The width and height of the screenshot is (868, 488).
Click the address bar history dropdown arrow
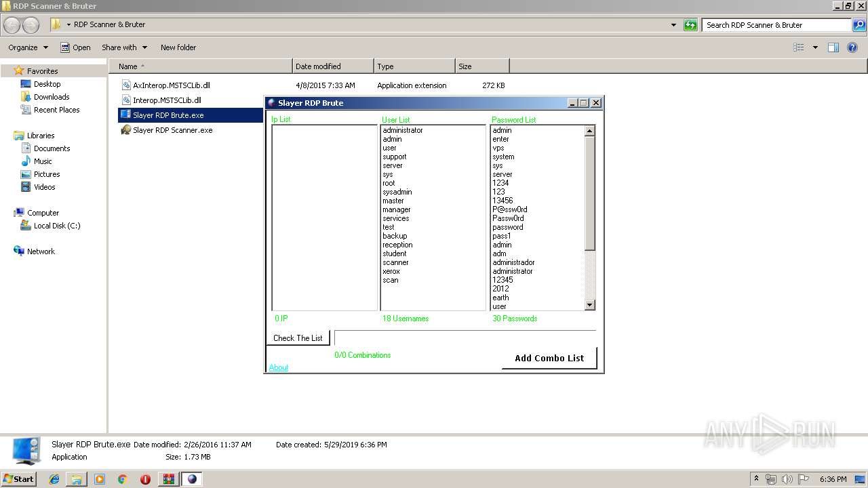pos(673,25)
